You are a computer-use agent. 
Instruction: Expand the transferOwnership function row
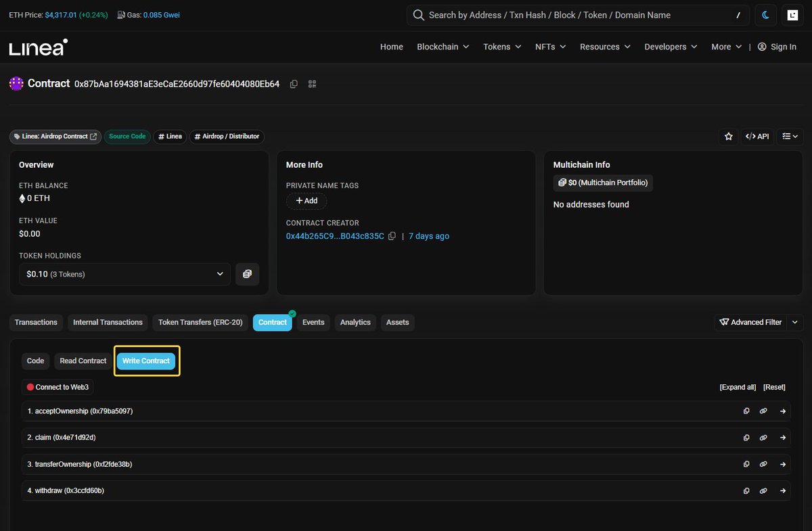point(406,464)
